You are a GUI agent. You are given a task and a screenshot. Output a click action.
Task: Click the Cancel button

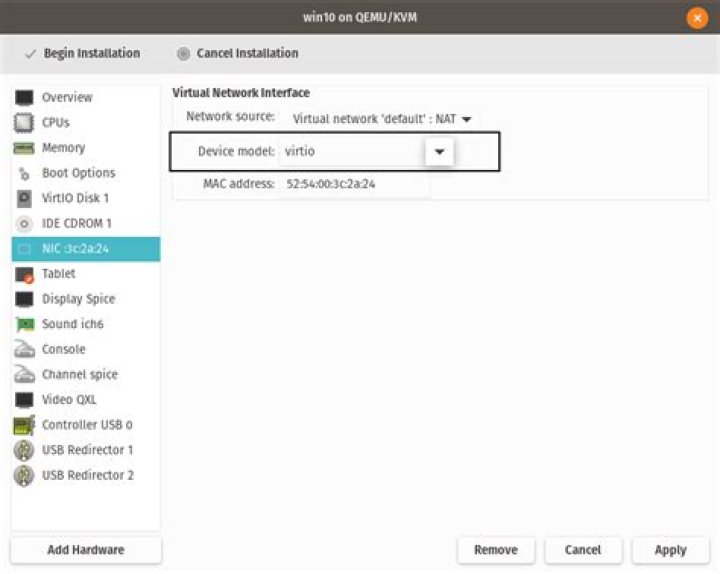(583, 550)
